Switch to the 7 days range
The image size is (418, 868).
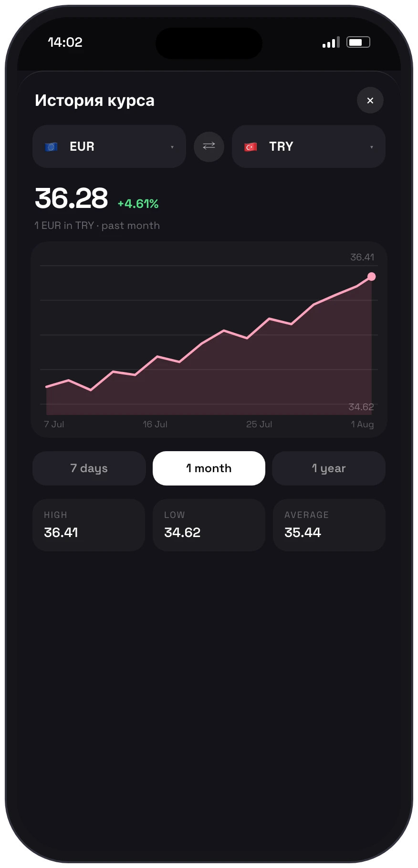pos(89,468)
